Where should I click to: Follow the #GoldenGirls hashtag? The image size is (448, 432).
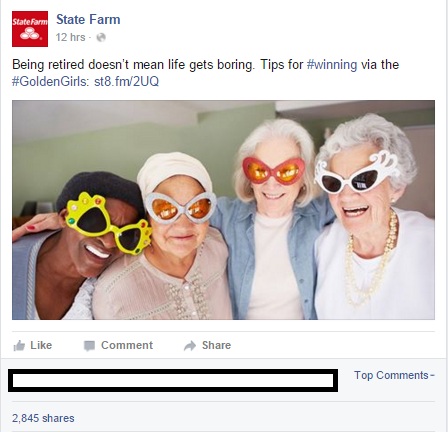coord(50,81)
